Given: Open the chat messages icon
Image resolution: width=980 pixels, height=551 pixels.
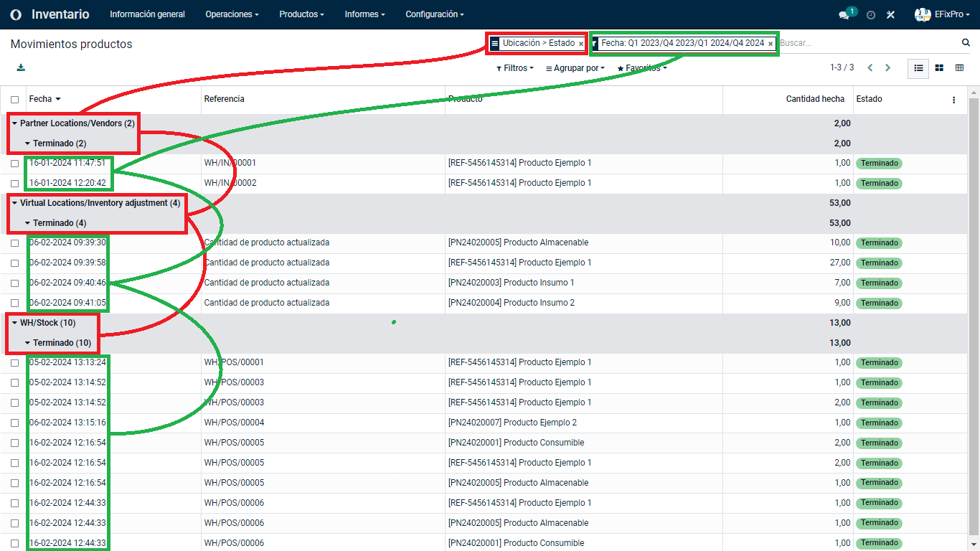Looking at the screenshot, I should click(x=844, y=15).
